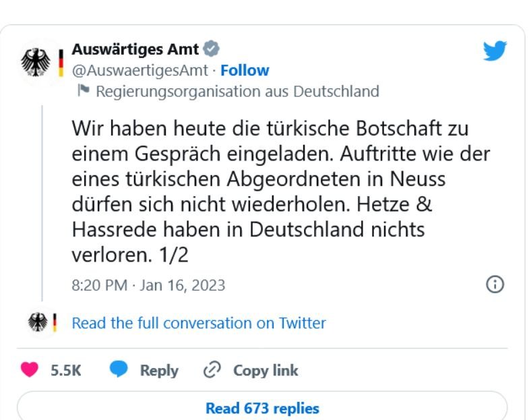Open the 8:20 PM Jan 16, 2023 timestamp
The height and width of the screenshot is (420, 531).
[x=148, y=285]
